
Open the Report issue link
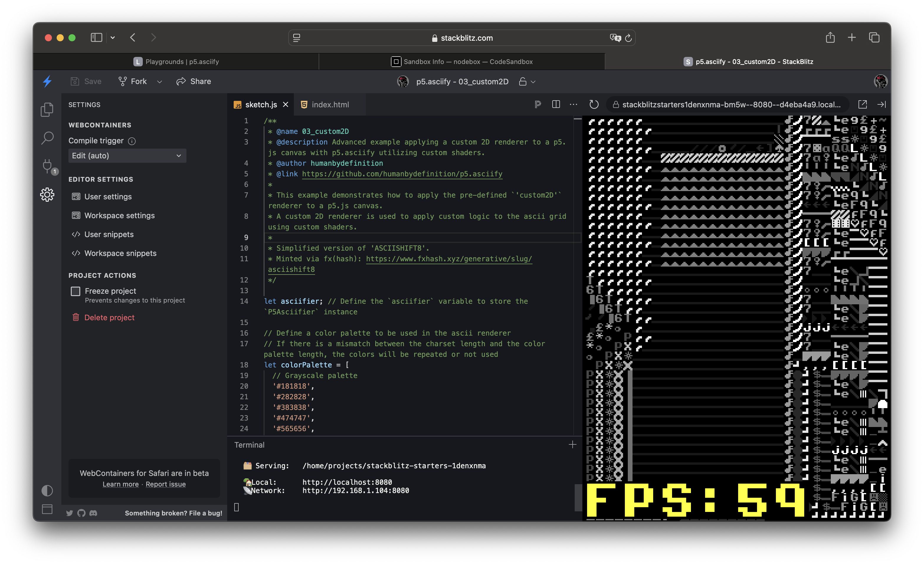click(166, 484)
